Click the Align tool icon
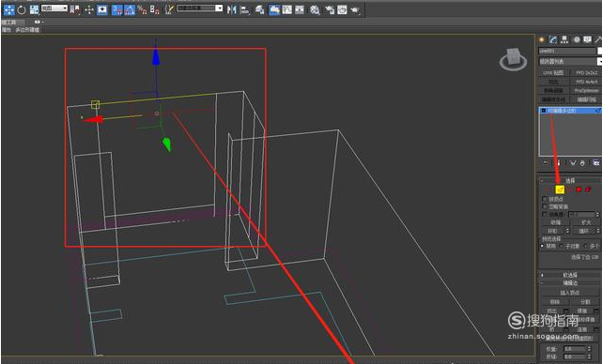 click(244, 9)
